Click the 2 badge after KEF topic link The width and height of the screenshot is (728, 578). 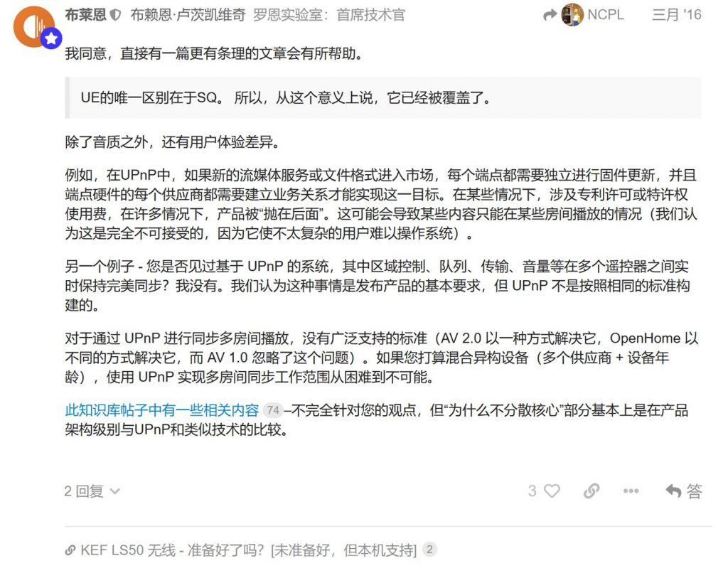tap(430, 550)
